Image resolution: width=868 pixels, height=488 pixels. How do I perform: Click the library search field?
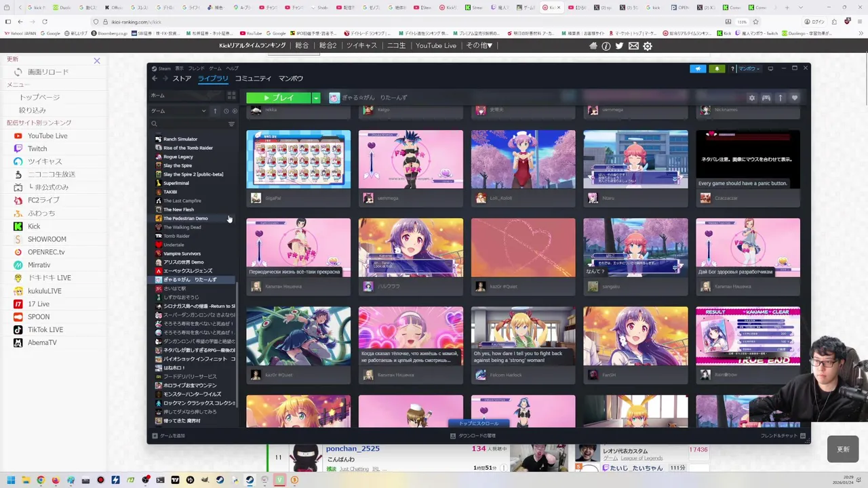click(x=189, y=124)
